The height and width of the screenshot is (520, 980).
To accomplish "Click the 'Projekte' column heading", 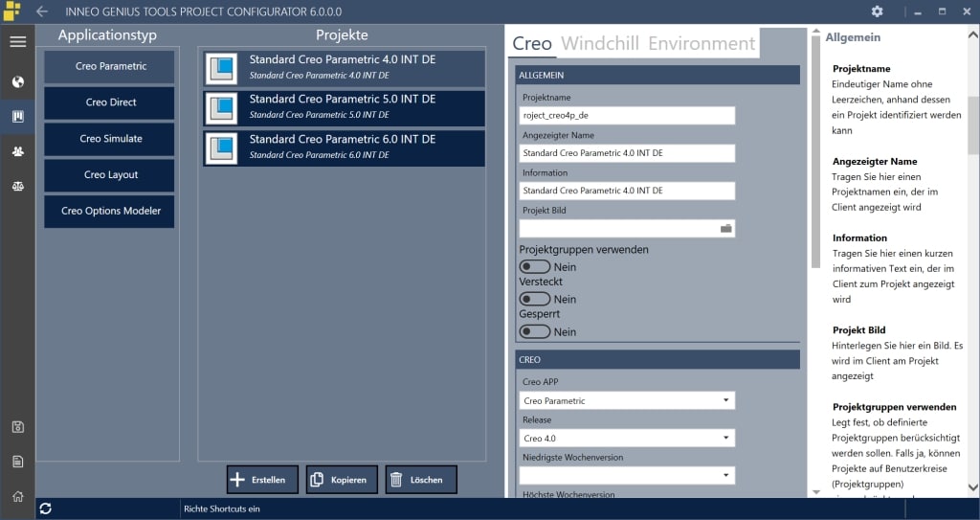I will pos(342,35).
